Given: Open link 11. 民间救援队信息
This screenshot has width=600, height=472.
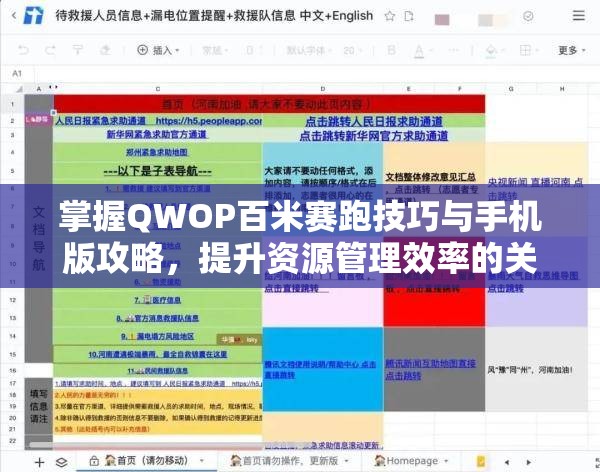Looking at the screenshot, I should point(158,371).
